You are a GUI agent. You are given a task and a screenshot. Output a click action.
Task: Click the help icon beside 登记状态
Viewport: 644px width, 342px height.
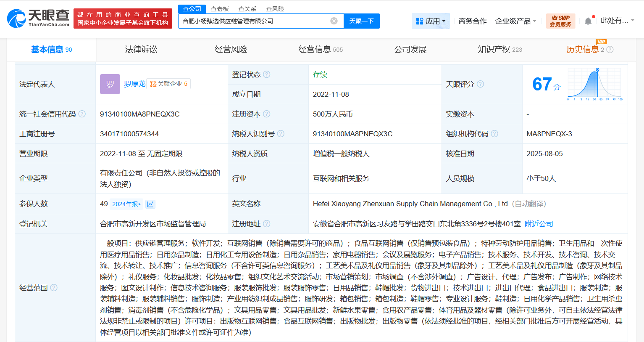pos(268,73)
